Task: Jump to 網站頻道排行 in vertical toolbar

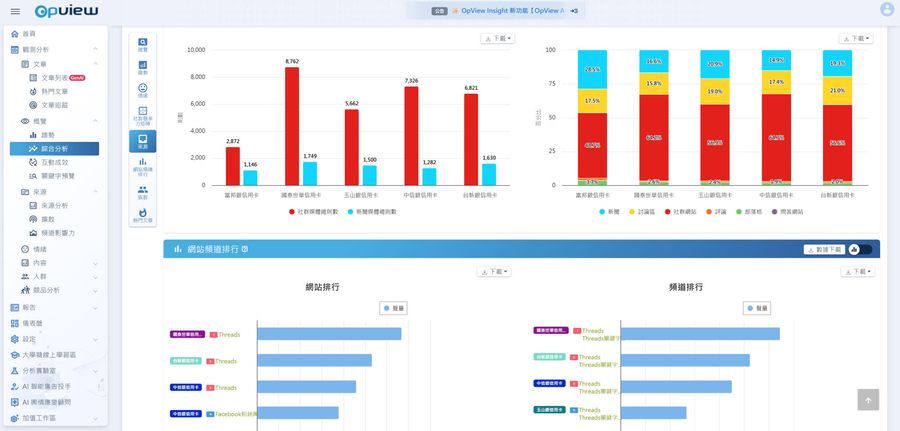Action: pos(142,166)
